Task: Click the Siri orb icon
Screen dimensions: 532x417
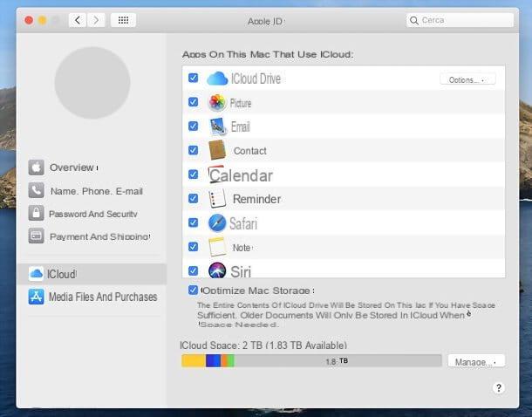Action: (x=217, y=270)
